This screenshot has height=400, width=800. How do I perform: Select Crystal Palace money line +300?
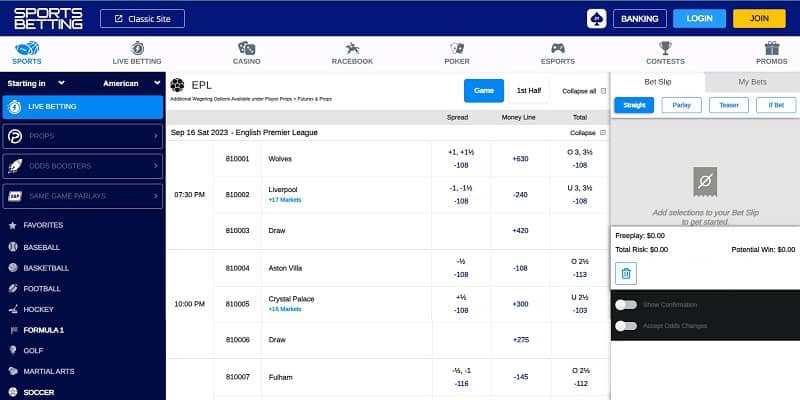point(520,304)
